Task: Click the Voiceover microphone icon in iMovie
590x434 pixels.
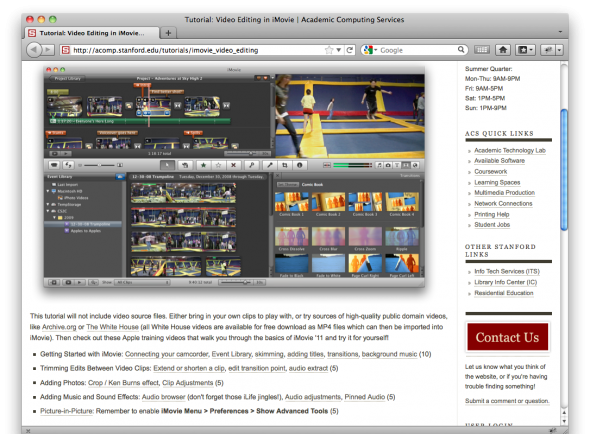Action: pyautogui.click(x=270, y=165)
